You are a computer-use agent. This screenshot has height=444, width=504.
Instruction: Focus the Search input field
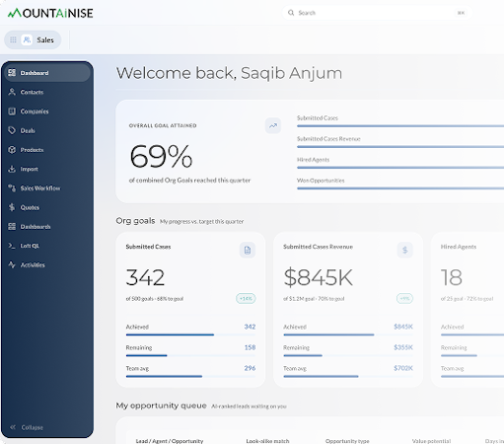[x=377, y=13]
